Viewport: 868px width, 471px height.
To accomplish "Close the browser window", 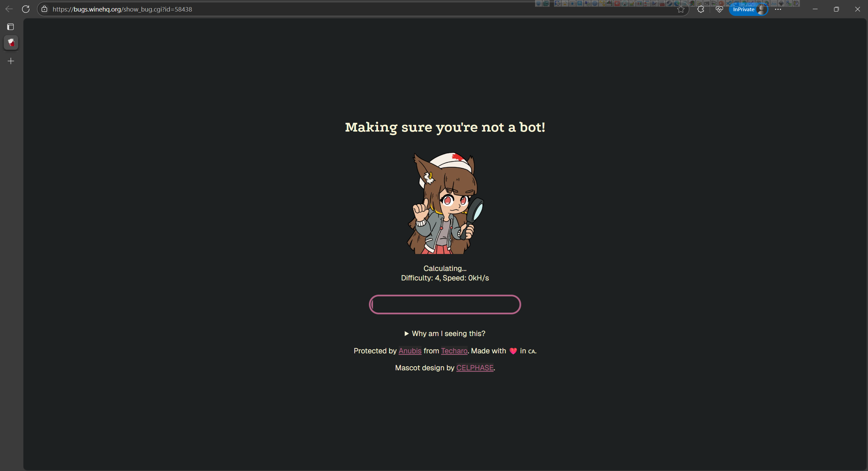I will click(x=857, y=9).
